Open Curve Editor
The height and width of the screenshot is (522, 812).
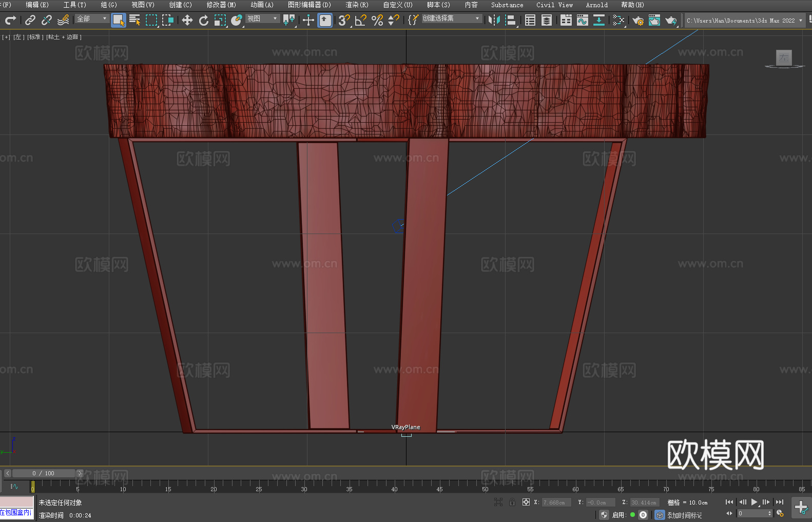(583, 20)
